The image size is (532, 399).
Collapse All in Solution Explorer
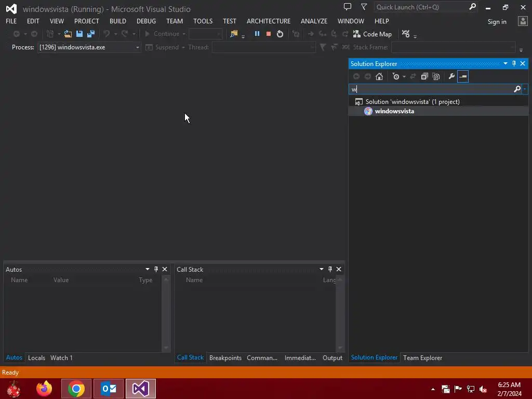424,77
